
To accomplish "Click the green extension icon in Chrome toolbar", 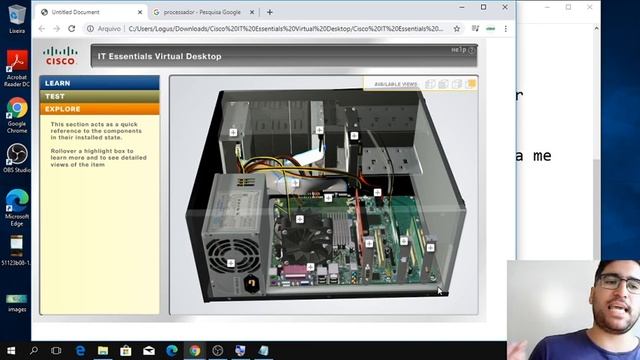I will point(491,29).
